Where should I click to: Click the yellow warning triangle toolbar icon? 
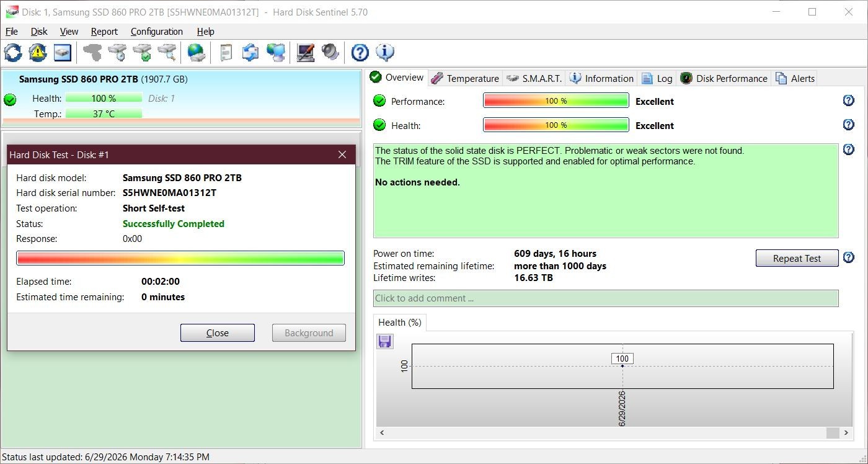[38, 53]
